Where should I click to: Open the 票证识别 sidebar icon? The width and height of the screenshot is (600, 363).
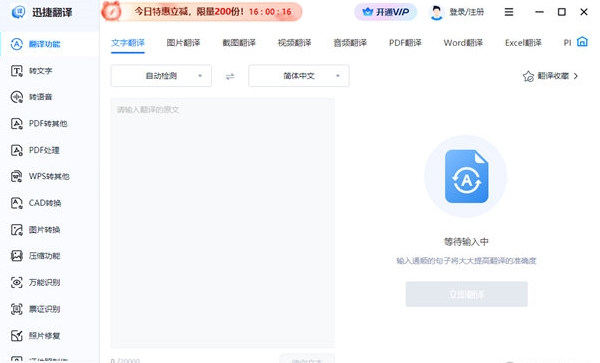(x=16, y=309)
